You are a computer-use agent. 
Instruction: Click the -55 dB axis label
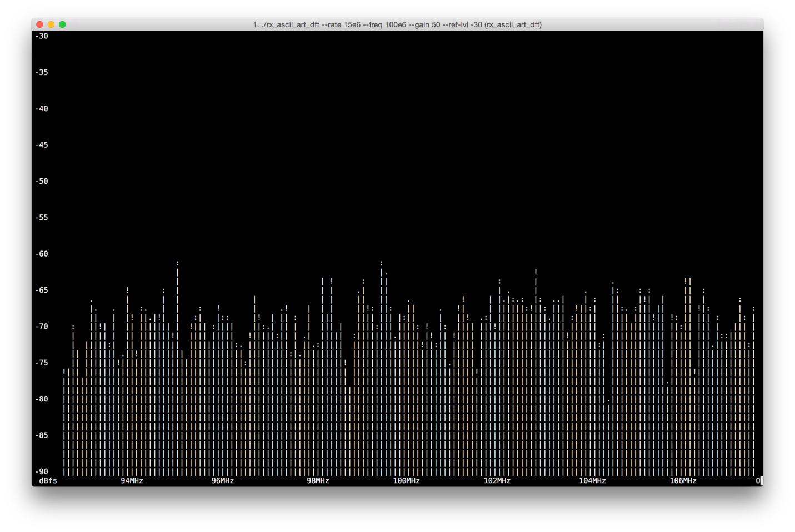42,218
